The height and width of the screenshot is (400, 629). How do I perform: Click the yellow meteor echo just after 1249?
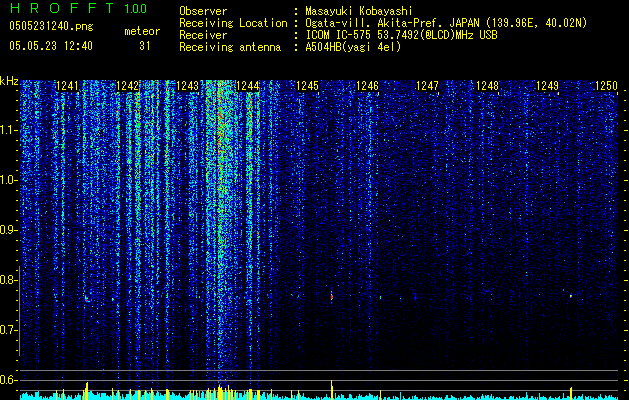pyautogui.click(x=571, y=296)
